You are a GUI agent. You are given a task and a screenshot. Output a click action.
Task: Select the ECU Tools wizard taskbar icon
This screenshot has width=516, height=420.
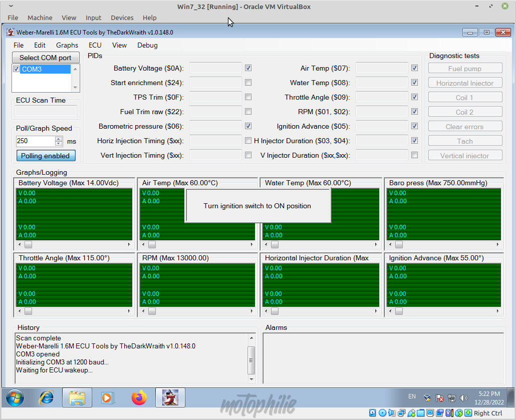tap(170, 397)
